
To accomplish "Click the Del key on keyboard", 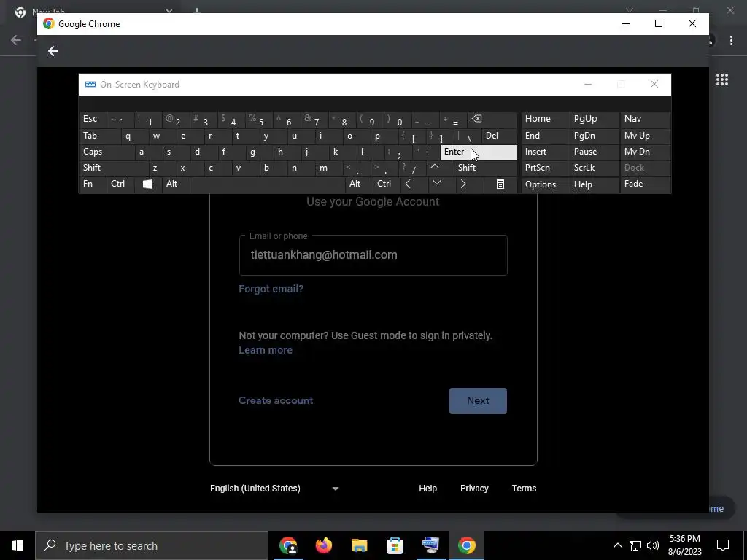I will pyautogui.click(x=499, y=136).
